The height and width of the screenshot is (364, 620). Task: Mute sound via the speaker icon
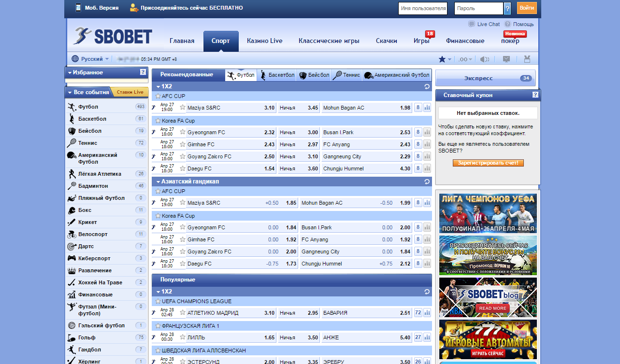pyautogui.click(x=485, y=58)
